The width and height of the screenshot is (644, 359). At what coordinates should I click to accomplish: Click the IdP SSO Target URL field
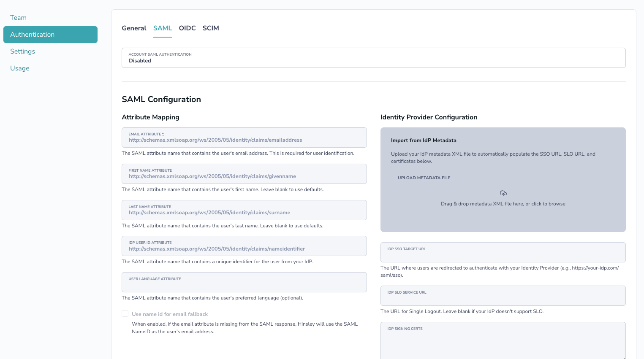pos(503,252)
